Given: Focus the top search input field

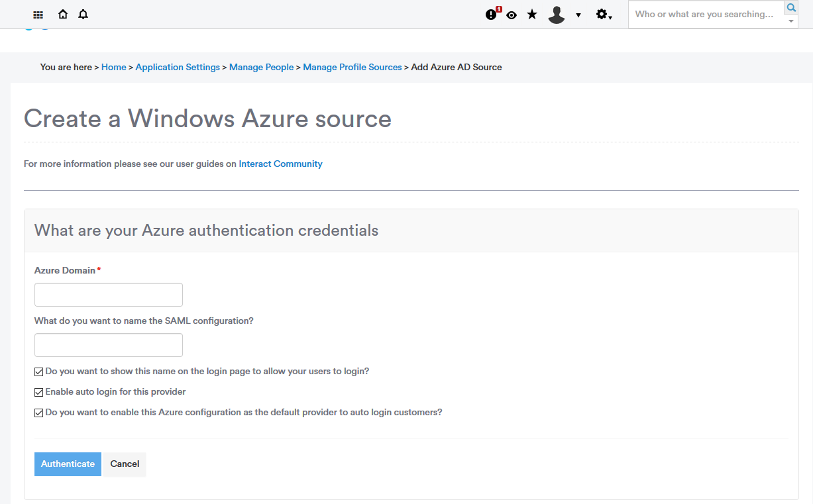Looking at the screenshot, I should click(x=706, y=14).
